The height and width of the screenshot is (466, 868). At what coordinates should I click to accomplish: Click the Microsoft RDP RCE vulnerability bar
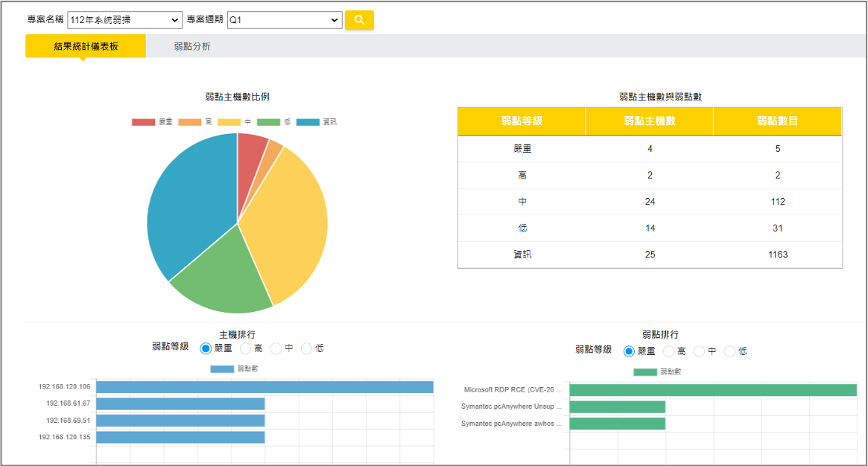pyautogui.click(x=712, y=390)
